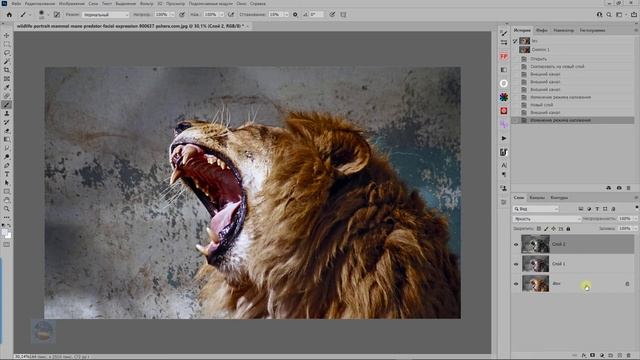Select the Rectangular Marquee tool
The height and width of the screenshot is (360, 640).
tap(7, 44)
